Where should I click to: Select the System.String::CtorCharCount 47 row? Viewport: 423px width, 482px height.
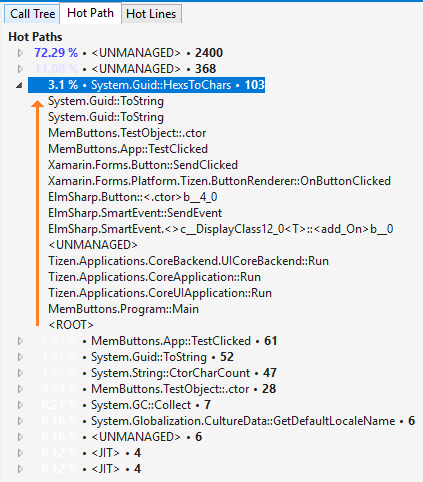click(x=159, y=373)
